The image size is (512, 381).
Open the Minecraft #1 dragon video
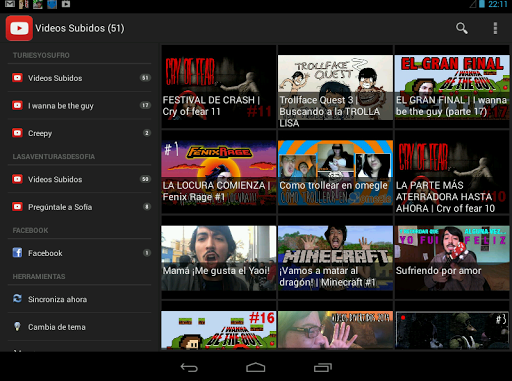[x=335, y=258]
